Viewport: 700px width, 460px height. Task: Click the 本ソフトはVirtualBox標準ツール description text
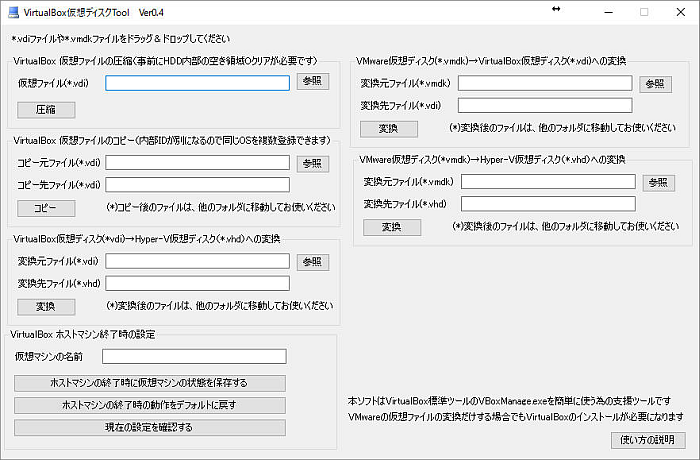509,401
